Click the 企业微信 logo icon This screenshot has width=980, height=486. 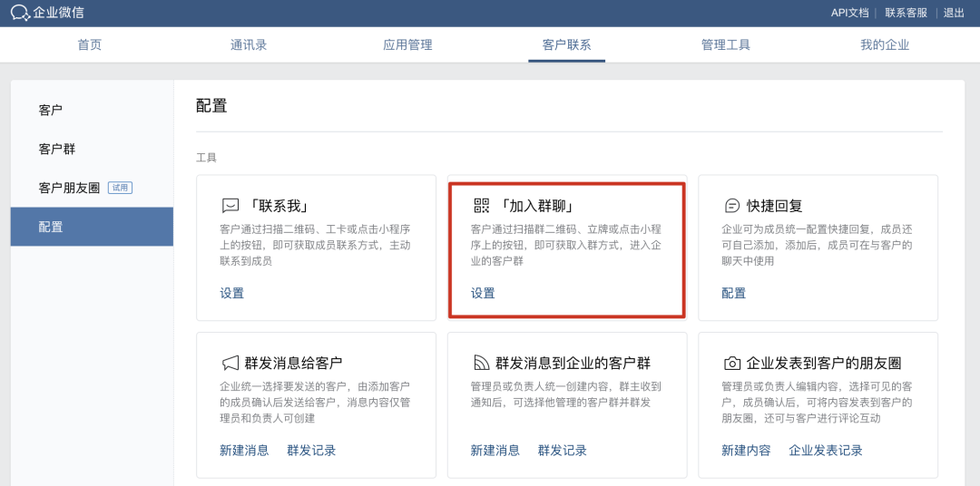20,13
